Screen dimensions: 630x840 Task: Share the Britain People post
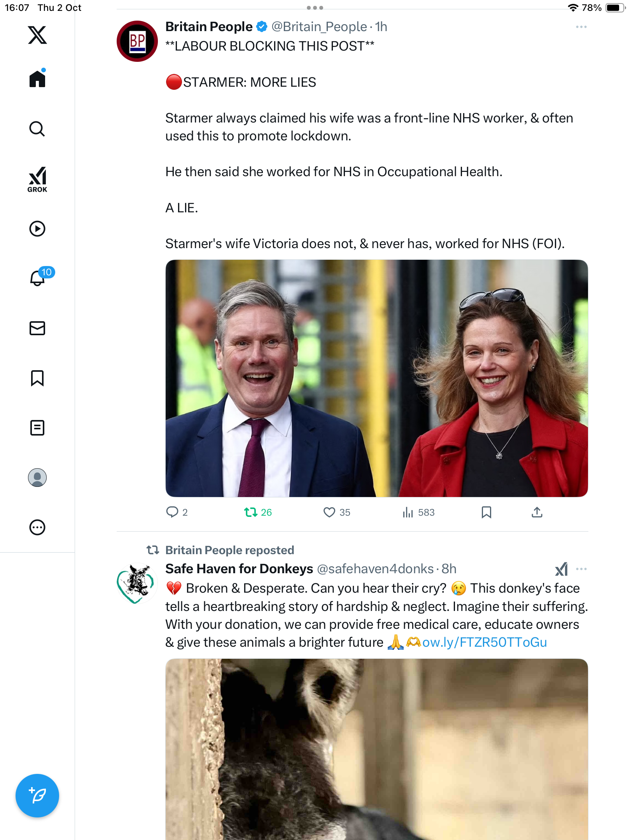[537, 512]
